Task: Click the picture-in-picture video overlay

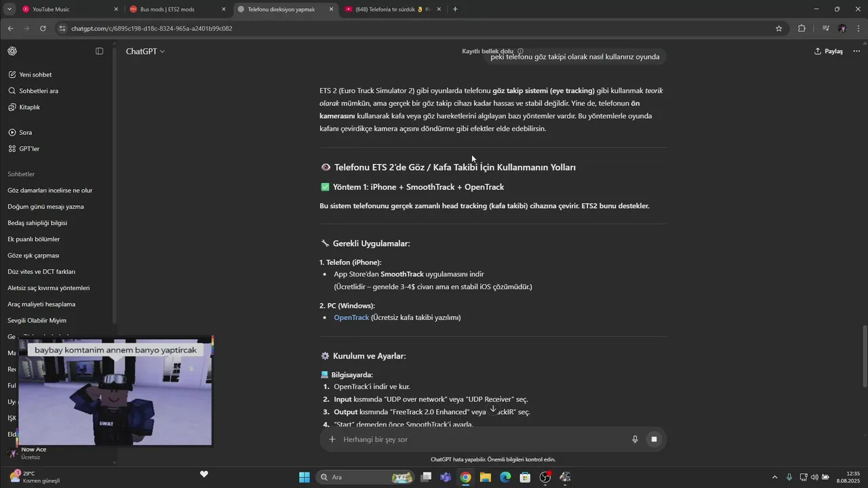Action: (x=115, y=391)
